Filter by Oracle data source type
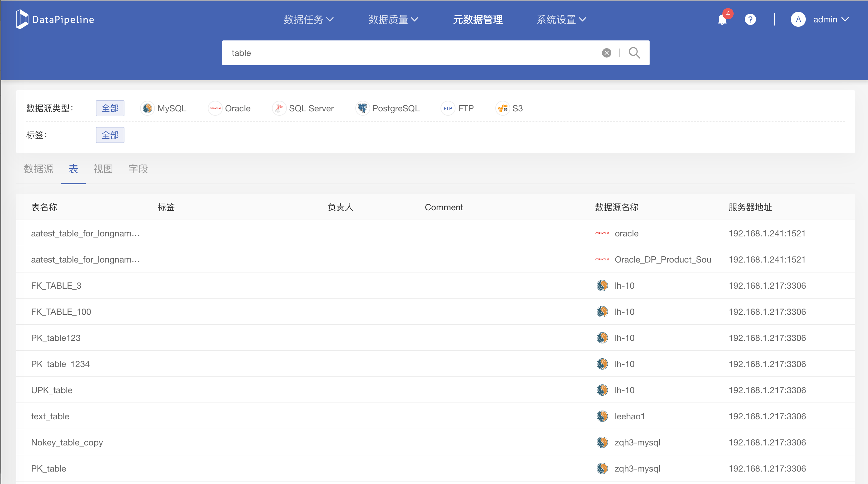The image size is (868, 484). click(x=230, y=109)
